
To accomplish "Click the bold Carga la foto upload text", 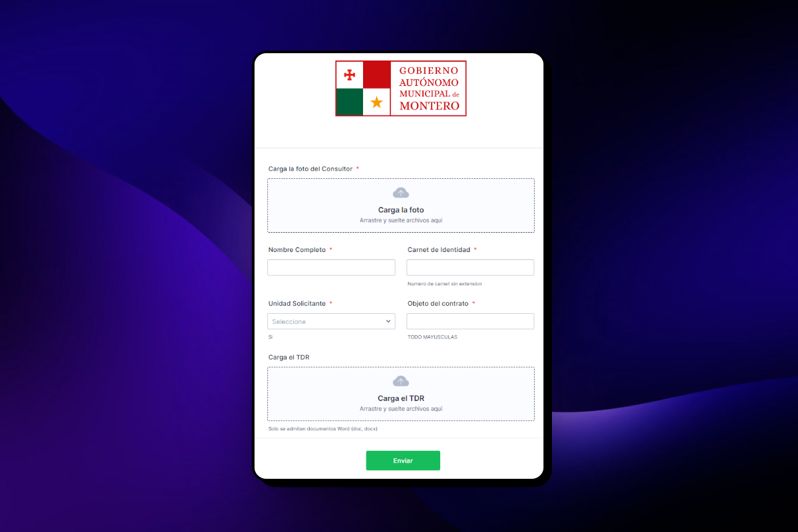I will [x=401, y=210].
